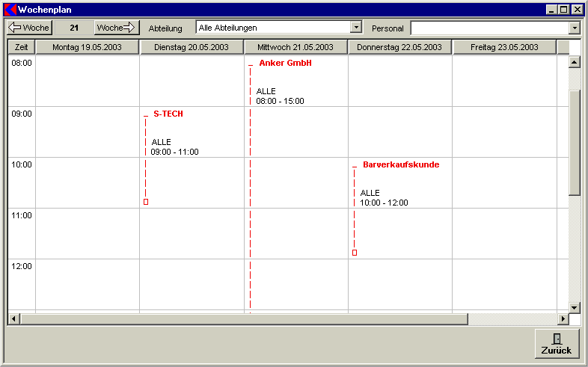Select the Barverkaufskunde appointment title
Screen dimensions: 588x367
click(x=401, y=164)
